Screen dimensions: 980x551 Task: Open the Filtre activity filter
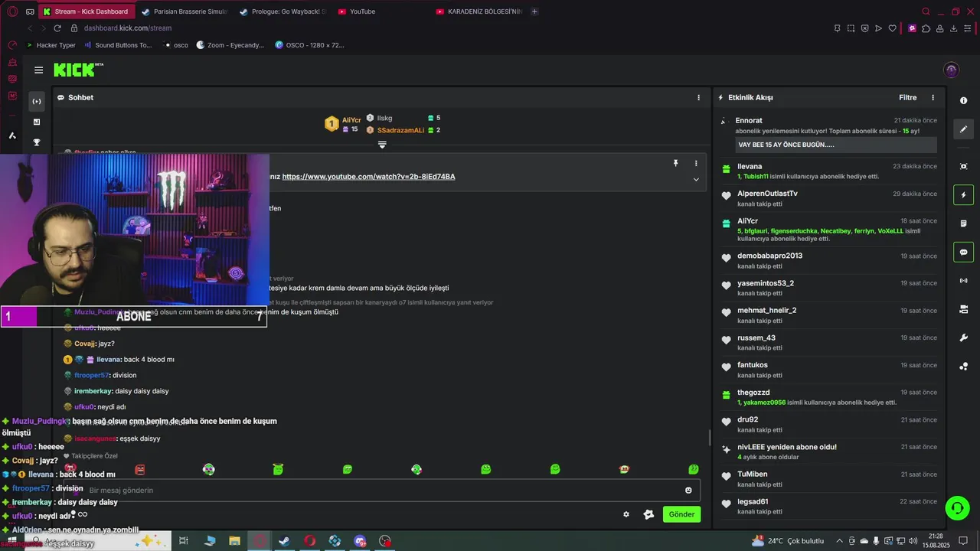[907, 97]
